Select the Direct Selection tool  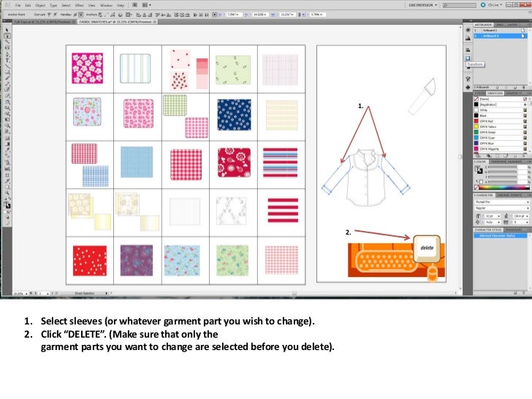(7, 36)
